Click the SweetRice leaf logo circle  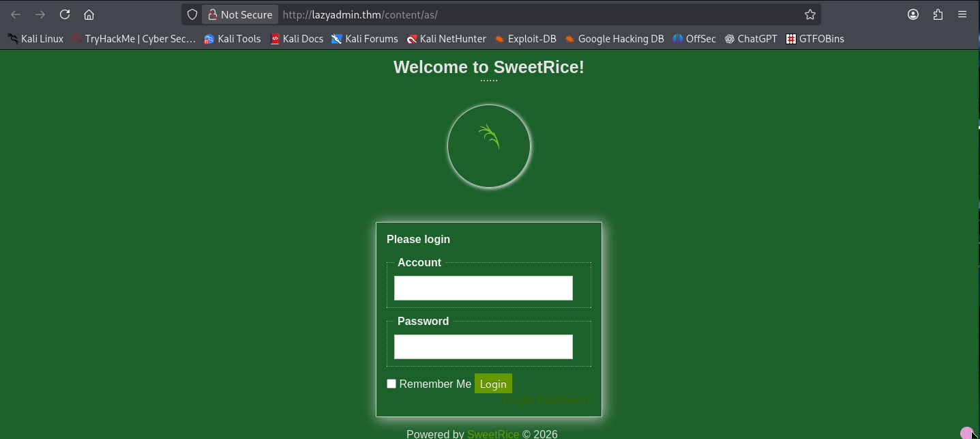click(x=489, y=146)
